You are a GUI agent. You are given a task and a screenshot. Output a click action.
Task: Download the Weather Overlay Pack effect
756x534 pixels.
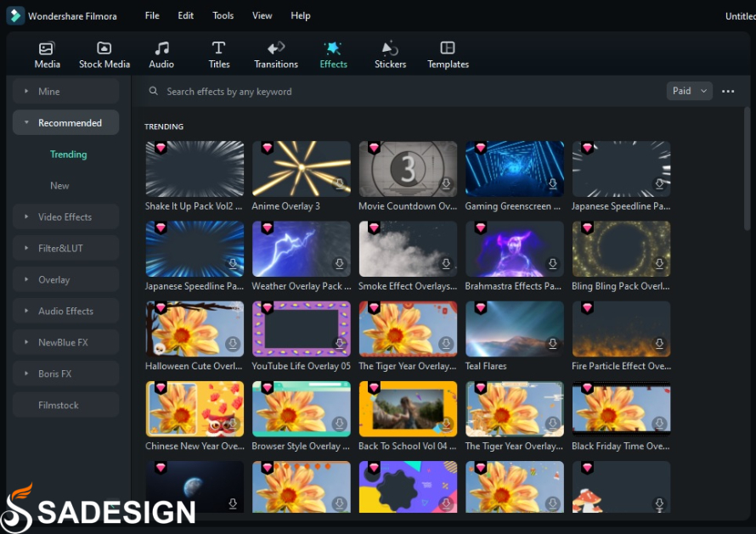point(340,264)
